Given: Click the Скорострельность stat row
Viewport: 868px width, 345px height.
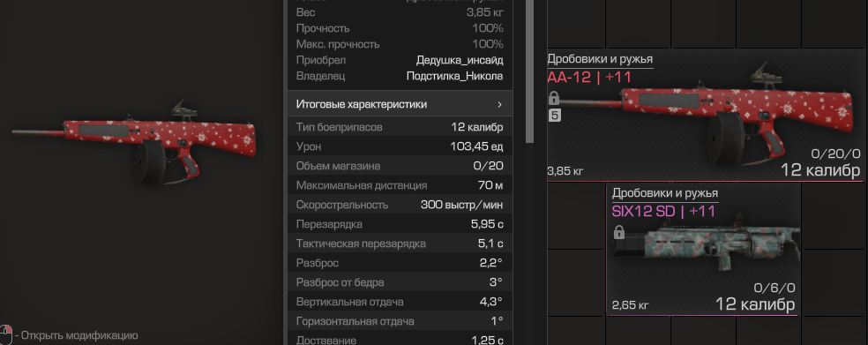Looking at the screenshot, I should click(400, 205).
